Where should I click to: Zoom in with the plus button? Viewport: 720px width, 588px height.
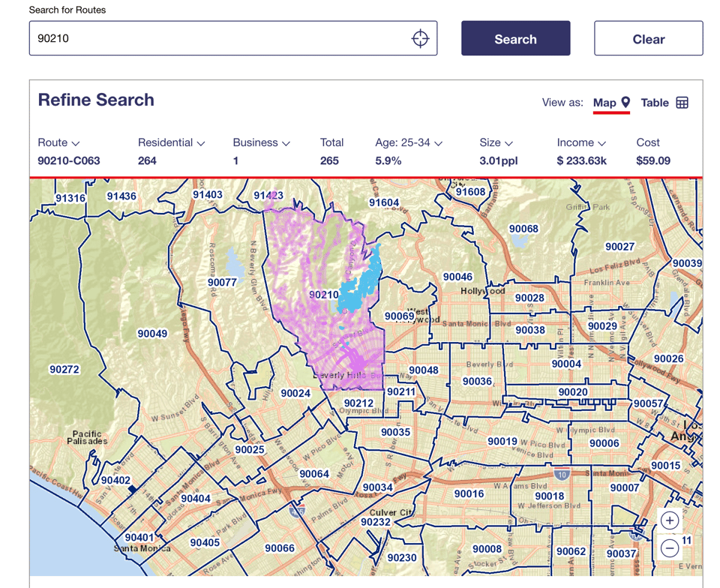(x=670, y=520)
